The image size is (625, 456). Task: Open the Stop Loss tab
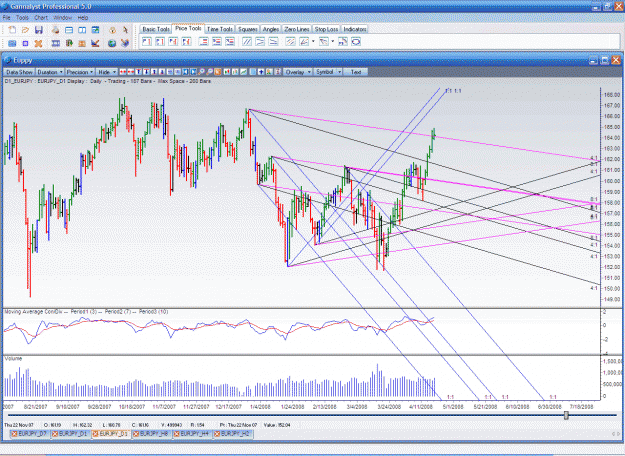pyautogui.click(x=326, y=29)
